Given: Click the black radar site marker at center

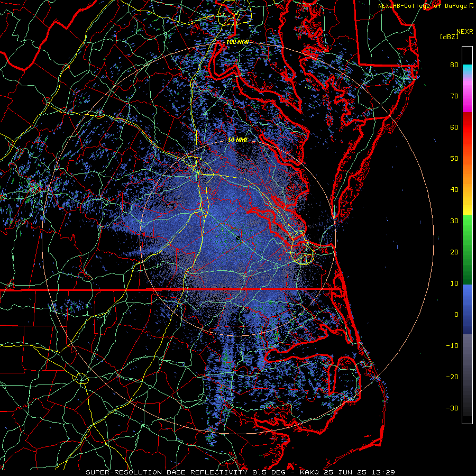Looking at the screenshot, I should tap(238, 239).
